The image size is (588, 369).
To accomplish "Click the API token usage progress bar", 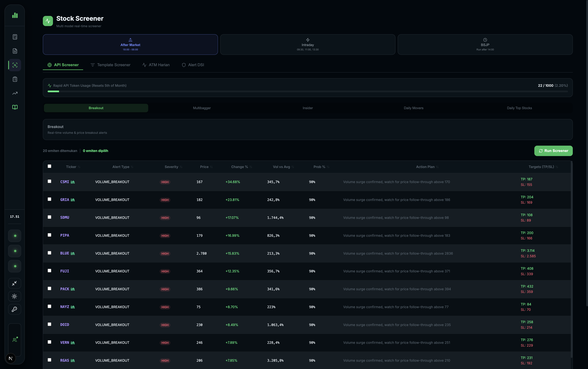I will pyautogui.click(x=308, y=92).
